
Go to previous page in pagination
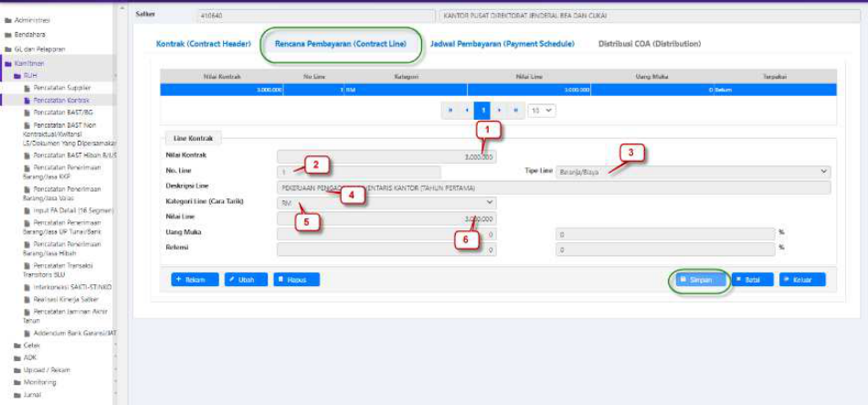467,110
